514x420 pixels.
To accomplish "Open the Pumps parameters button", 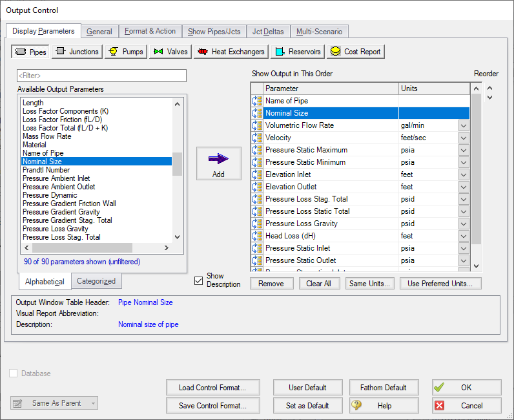I will [126, 52].
